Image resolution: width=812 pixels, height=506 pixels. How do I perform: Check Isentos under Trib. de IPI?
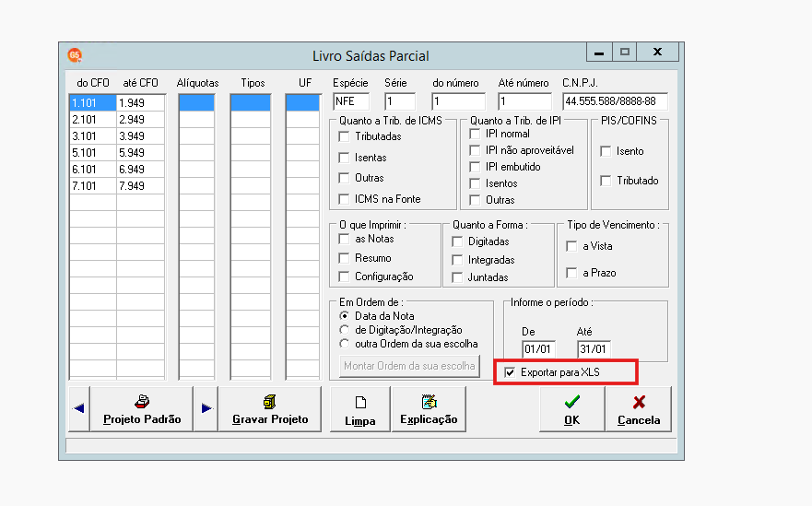(475, 183)
